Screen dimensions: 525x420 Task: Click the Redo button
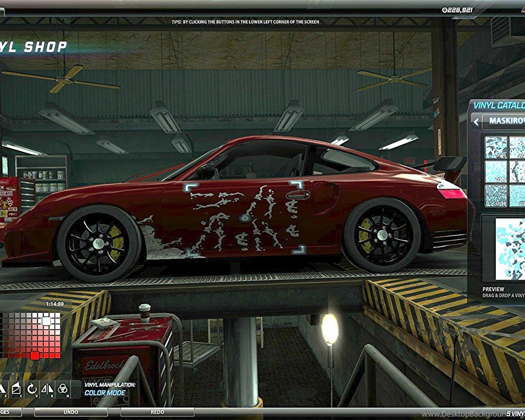[157, 412]
